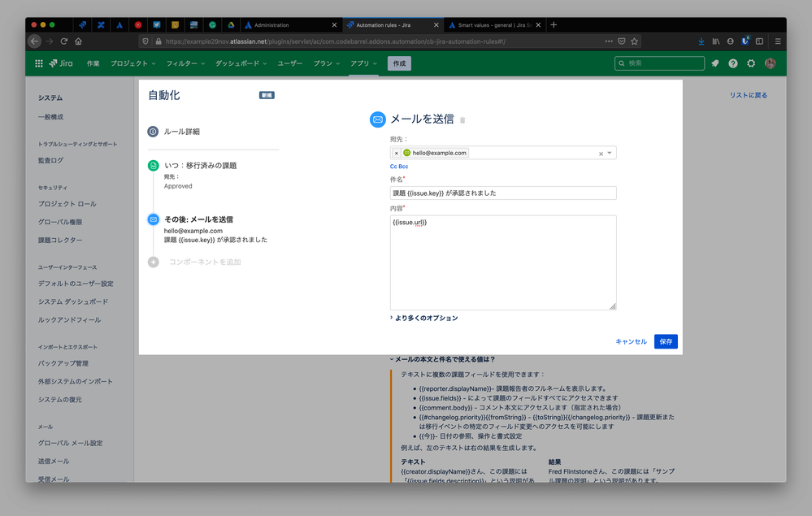812x516 pixels.
Task: Click the Cc link under recipients
Action: tap(393, 167)
